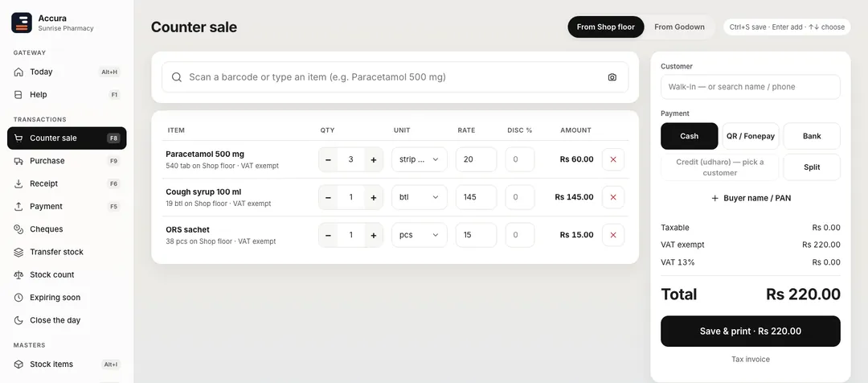Go to Purchase in the sidebar
This screenshot has height=383, width=868.
pos(67,161)
